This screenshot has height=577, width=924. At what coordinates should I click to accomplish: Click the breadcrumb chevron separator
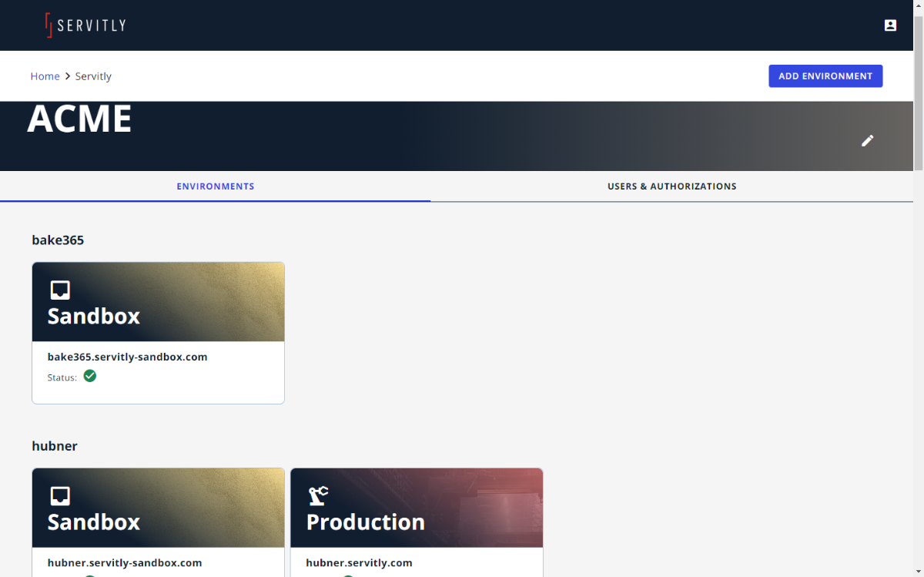68,76
